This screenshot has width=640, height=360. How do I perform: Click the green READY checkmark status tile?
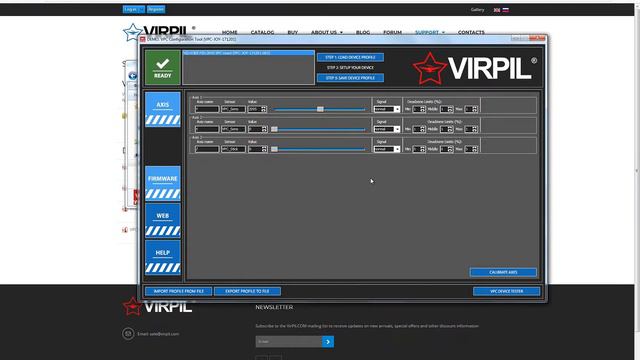pos(162,67)
